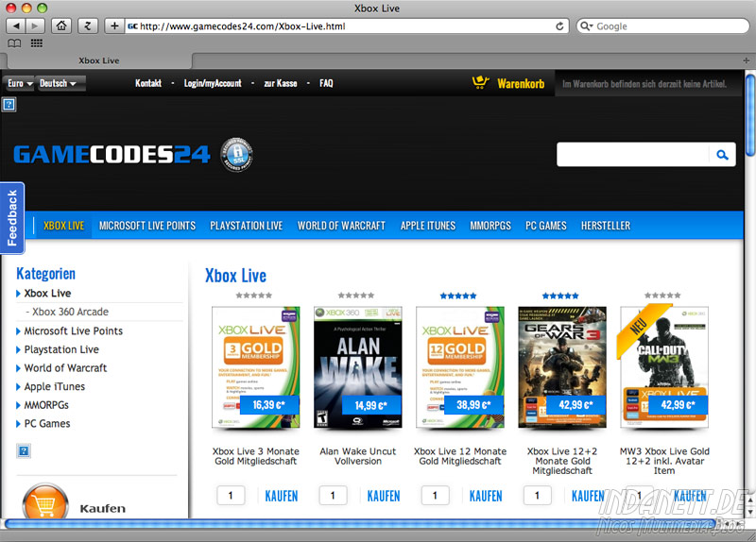Click the horizontal scrollbar thumb
The width and height of the screenshot is (756, 542).
point(362,524)
